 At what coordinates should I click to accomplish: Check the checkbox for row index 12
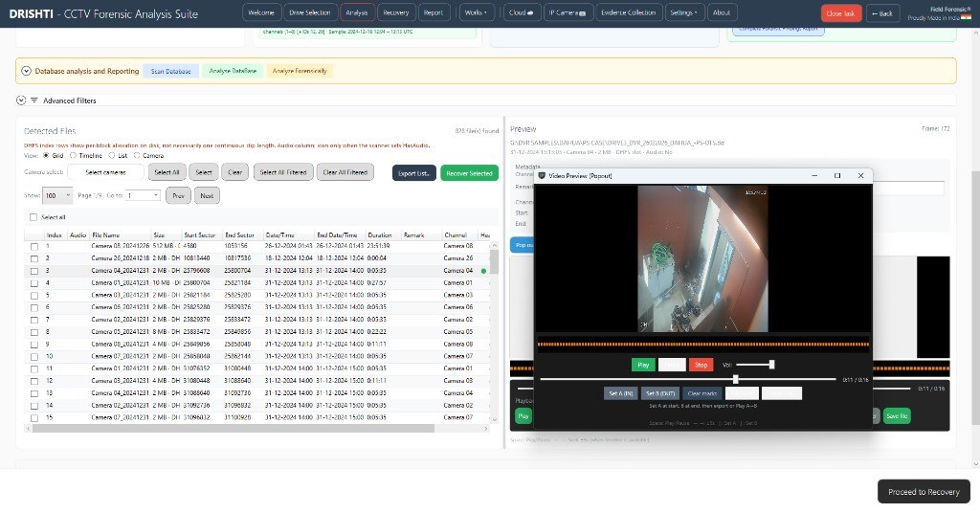tap(34, 381)
